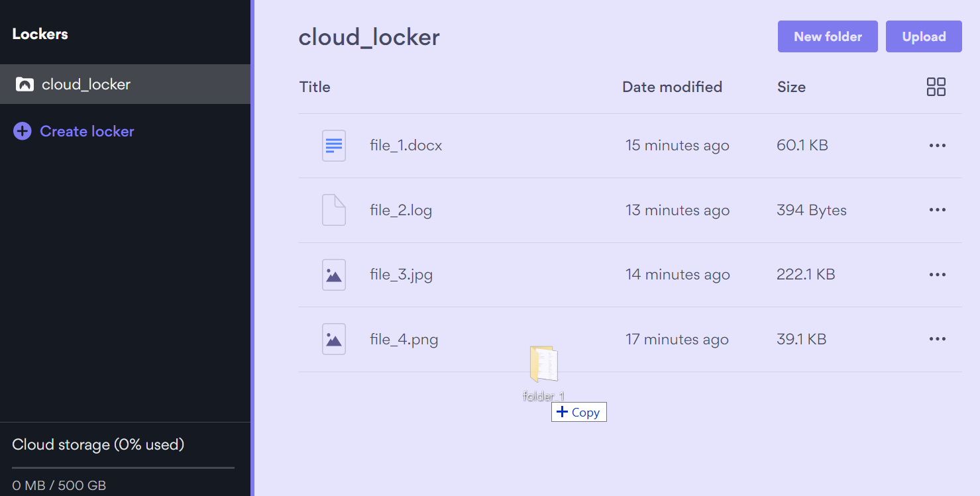980x496 pixels.
Task: Click the Cloud storage (0% used) label
Action: (x=98, y=444)
